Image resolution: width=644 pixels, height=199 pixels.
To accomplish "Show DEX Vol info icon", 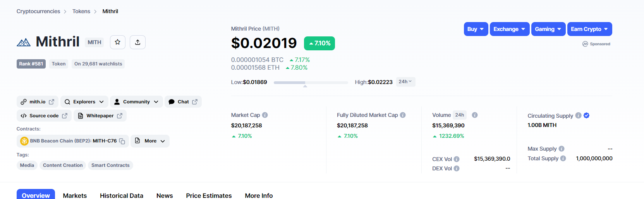I will 457,168.
